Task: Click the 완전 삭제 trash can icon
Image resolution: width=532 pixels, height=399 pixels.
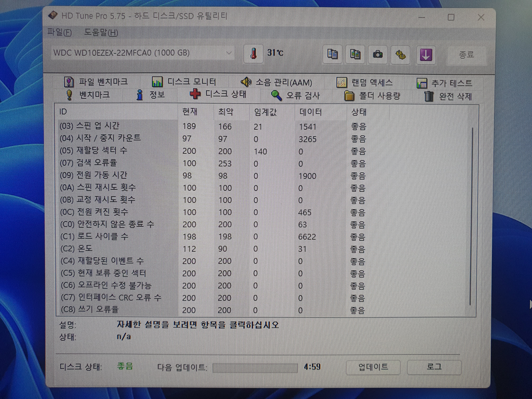Action: point(429,96)
